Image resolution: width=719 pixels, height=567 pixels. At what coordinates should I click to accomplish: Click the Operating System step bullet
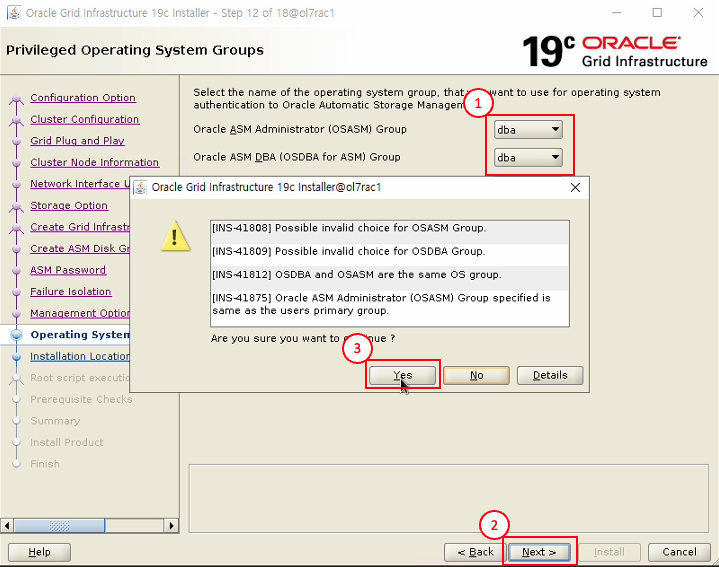click(x=17, y=335)
